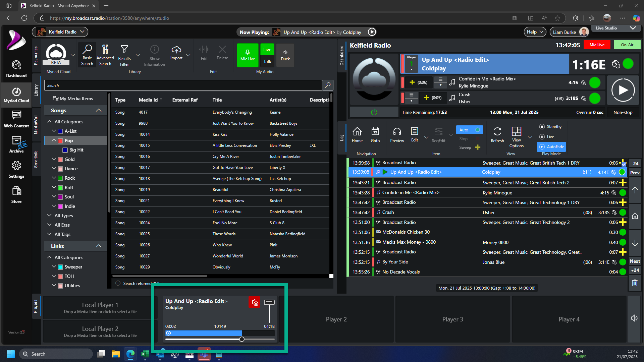Click the speaker volume icon at right
The width and height of the screenshot is (644, 362).
(x=634, y=318)
